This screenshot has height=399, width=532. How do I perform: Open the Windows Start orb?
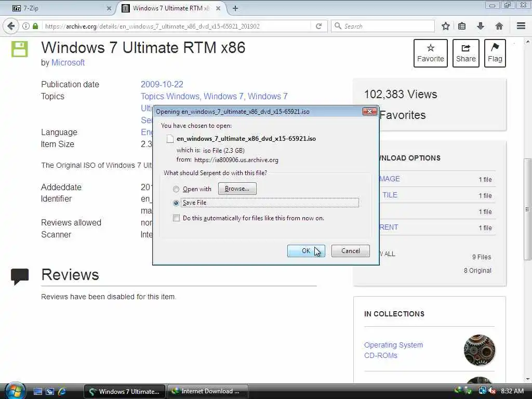(15, 391)
